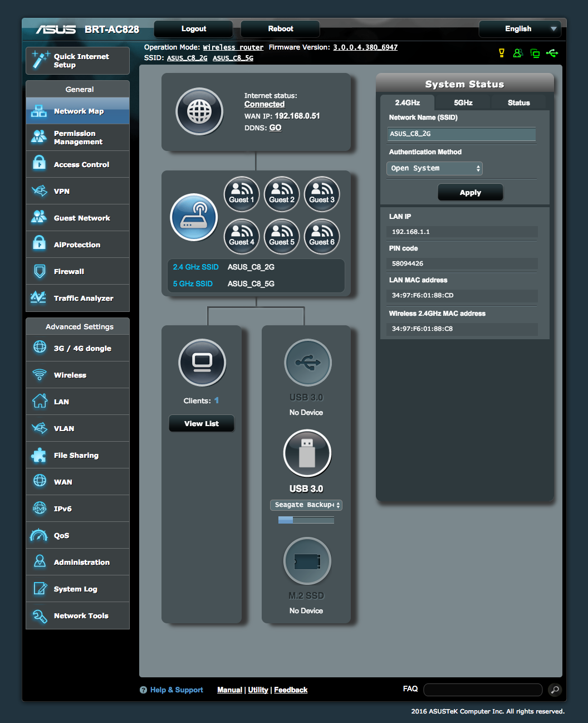This screenshot has height=723, width=588.
Task: Click the M.2 SSD icon
Action: click(x=307, y=561)
